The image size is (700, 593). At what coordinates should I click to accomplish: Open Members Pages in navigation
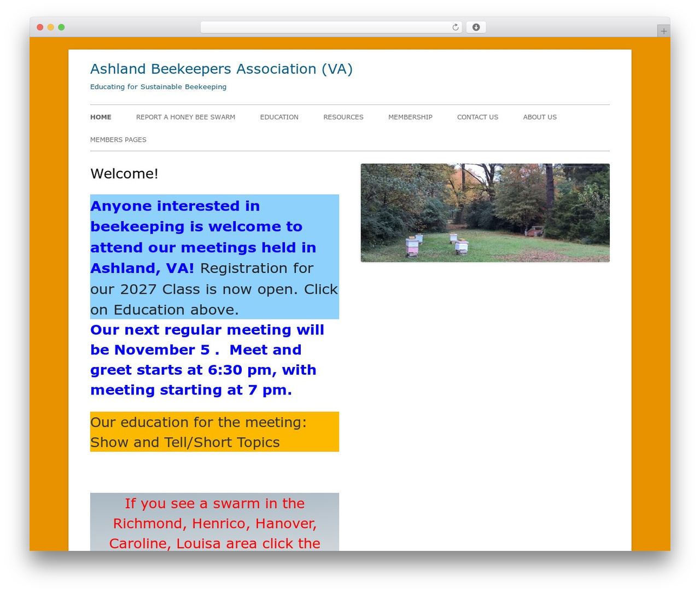(118, 139)
